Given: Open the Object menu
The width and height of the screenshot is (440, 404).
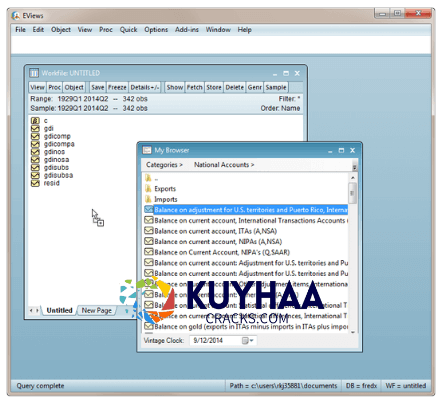Looking at the screenshot, I should pos(61,30).
